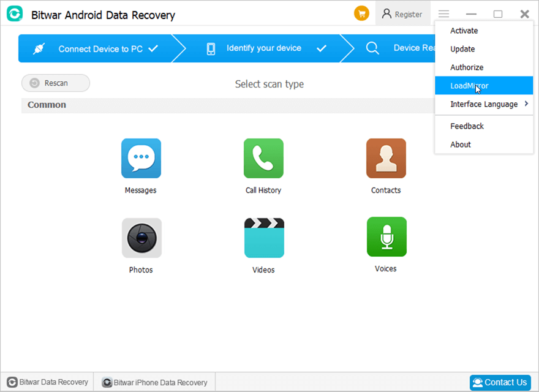Click the LoadMirror menu item
This screenshot has width=539, height=392.
pos(484,86)
